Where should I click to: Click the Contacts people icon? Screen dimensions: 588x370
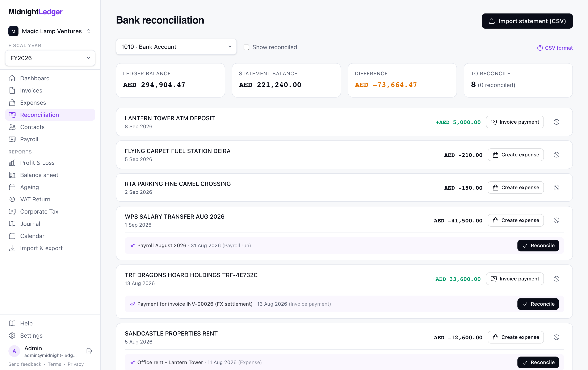click(12, 127)
